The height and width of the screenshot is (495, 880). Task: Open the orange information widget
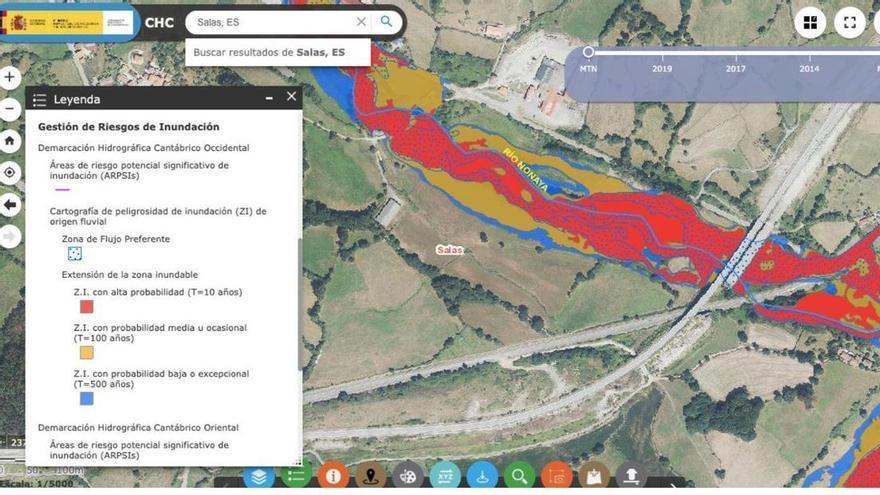[333, 476]
